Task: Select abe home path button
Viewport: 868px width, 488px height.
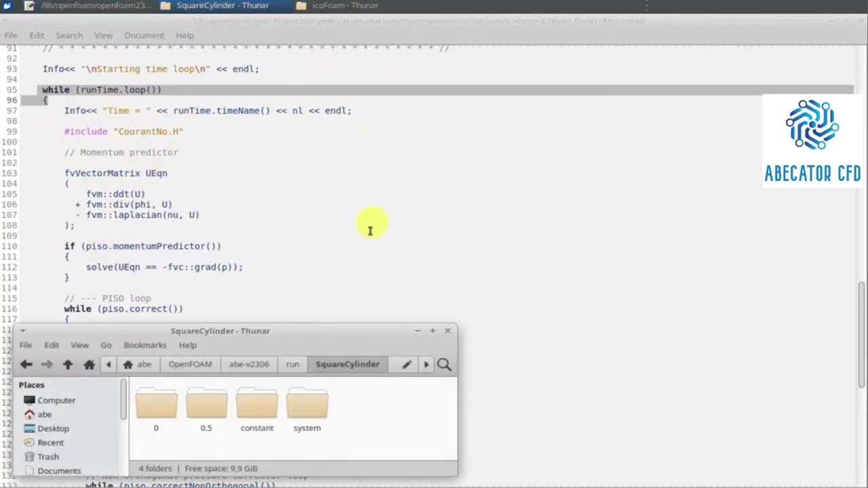Action: 138,365
